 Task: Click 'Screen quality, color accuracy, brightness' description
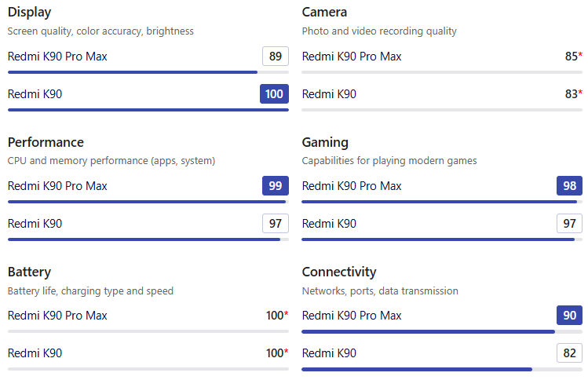tap(100, 31)
